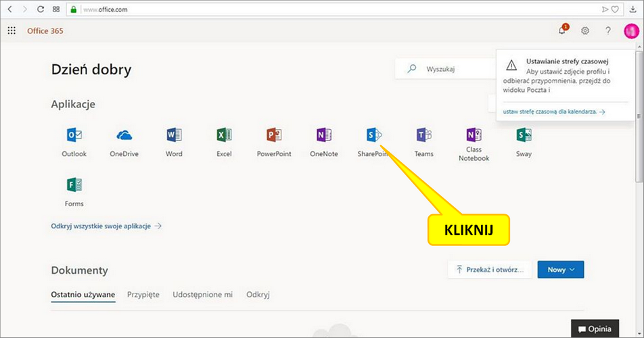
Task: Click the 'Dzień dobry' heading
Action: click(91, 70)
